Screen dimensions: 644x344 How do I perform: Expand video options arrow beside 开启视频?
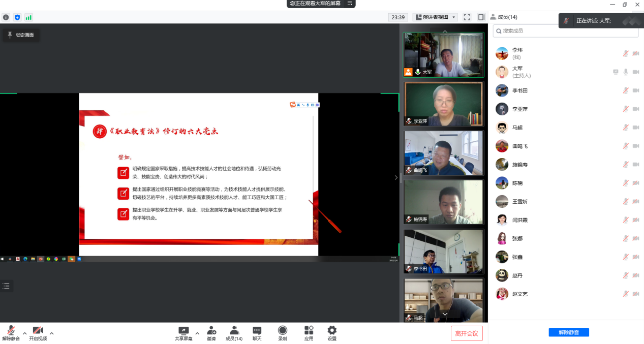[51, 333]
